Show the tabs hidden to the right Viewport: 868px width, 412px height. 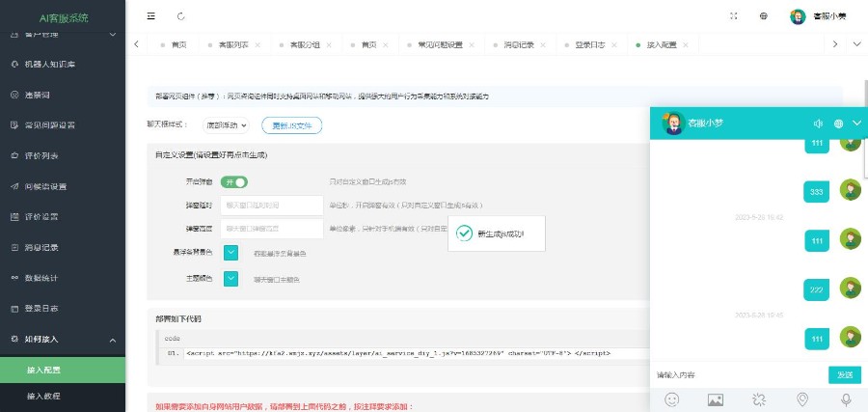835,44
